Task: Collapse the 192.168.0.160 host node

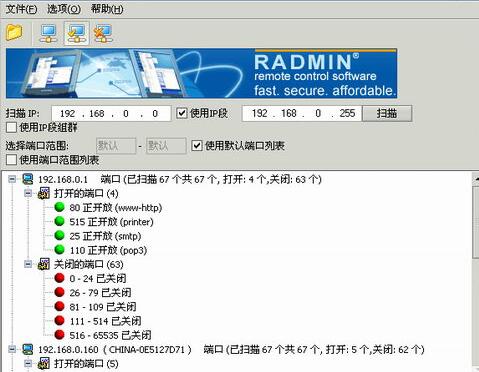Action: (12, 349)
